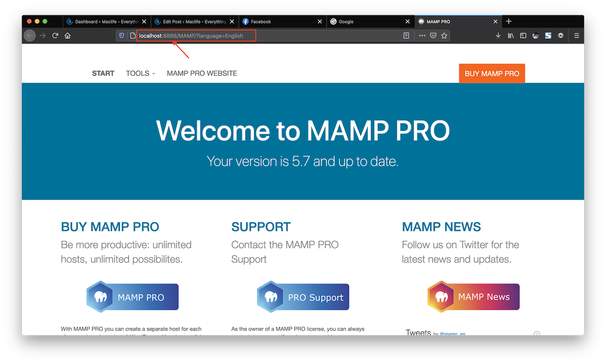Toggle the sidebar view icon
The image size is (606, 364).
(x=523, y=36)
